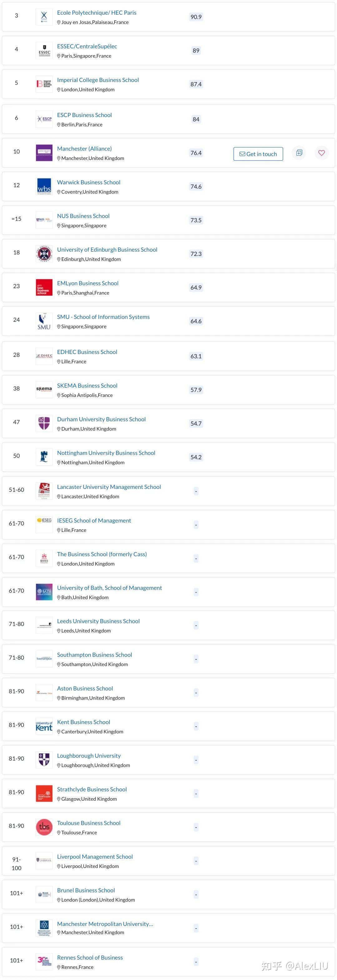Screen dimensions: 337x980
Task: Open Lancaster University Management School link
Action: (x=109, y=487)
